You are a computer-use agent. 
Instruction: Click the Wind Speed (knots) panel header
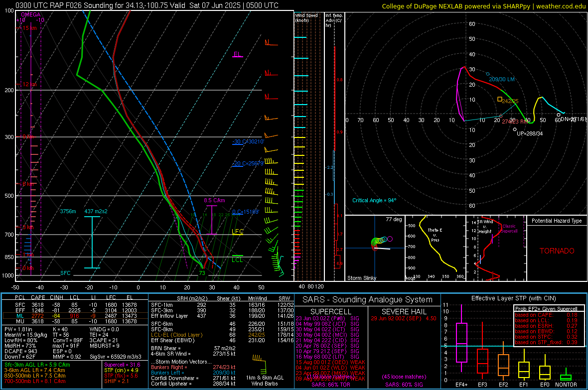[x=306, y=18]
